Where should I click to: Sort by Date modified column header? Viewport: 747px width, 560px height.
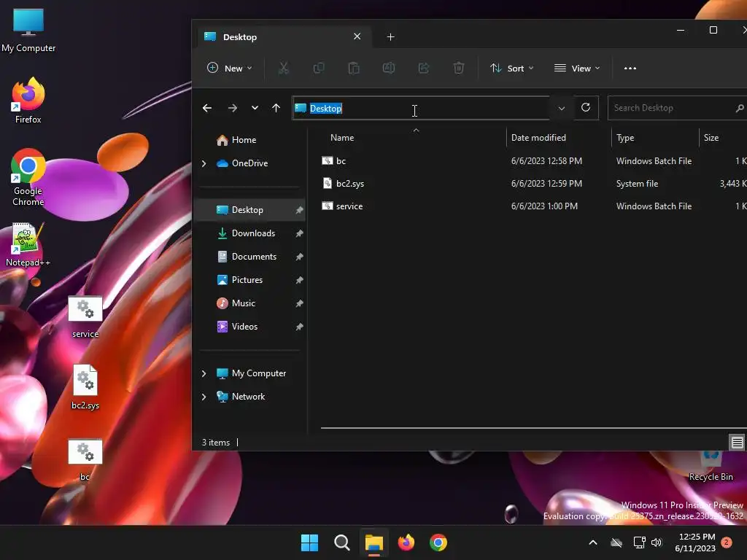558,138
